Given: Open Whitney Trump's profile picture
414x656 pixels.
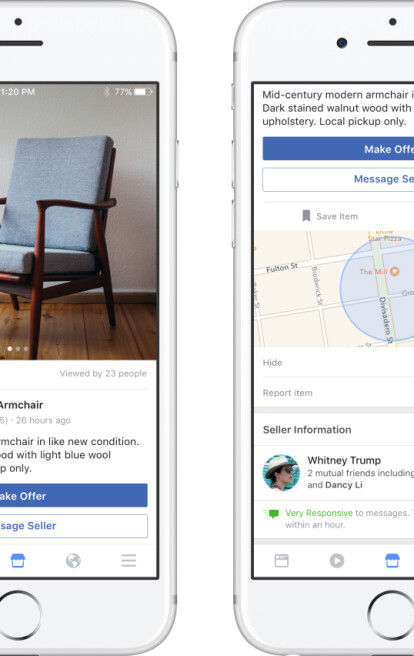Looking at the screenshot, I should click(281, 473).
